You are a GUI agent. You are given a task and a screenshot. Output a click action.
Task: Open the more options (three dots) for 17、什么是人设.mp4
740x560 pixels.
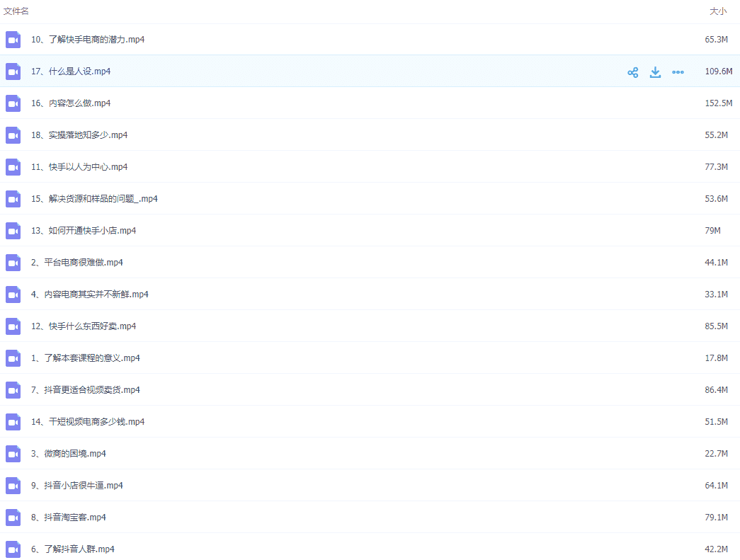(678, 72)
